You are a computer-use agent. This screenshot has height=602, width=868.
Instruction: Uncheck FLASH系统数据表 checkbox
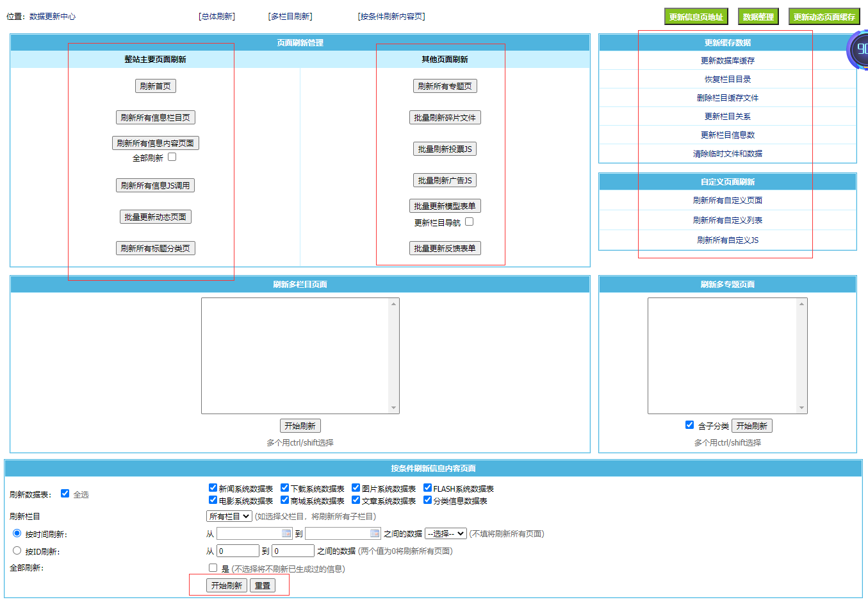pyautogui.click(x=427, y=488)
